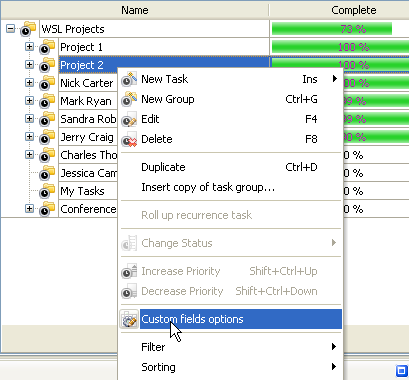This screenshot has height=380, width=409.
Task: Choose New Group from context menu
Action: tap(231, 99)
